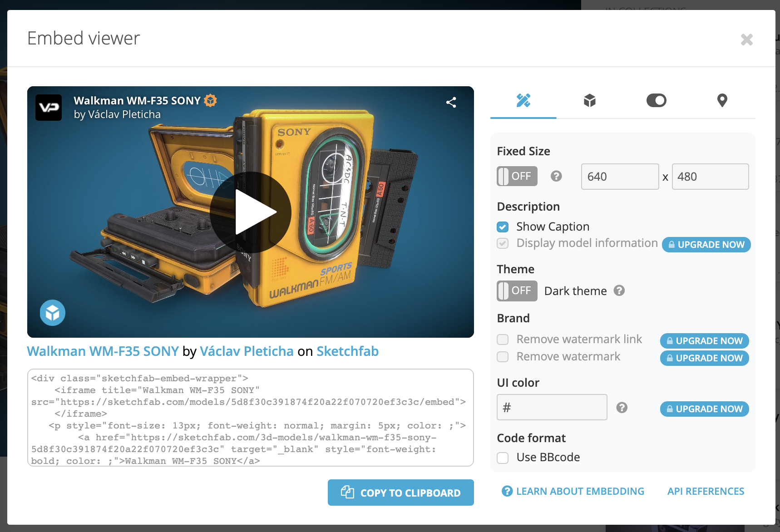Click the model title in the preview header
780x532 pixels.
pos(137,100)
